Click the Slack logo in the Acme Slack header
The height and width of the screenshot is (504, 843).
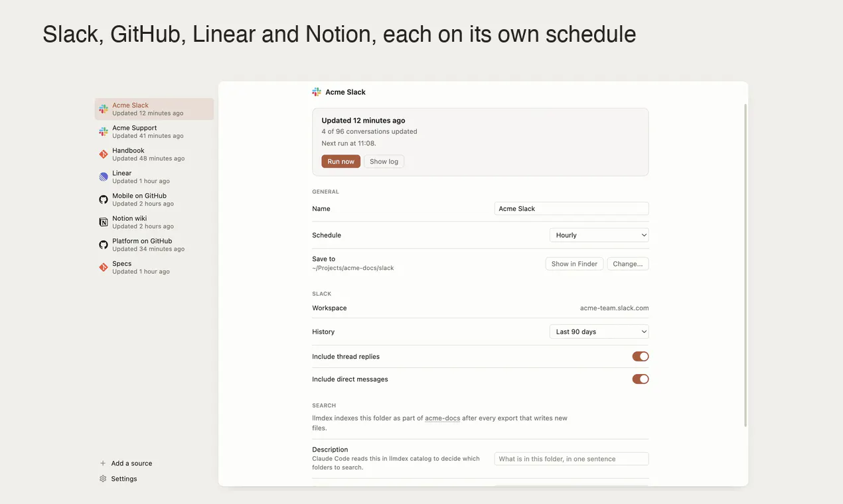(x=317, y=92)
